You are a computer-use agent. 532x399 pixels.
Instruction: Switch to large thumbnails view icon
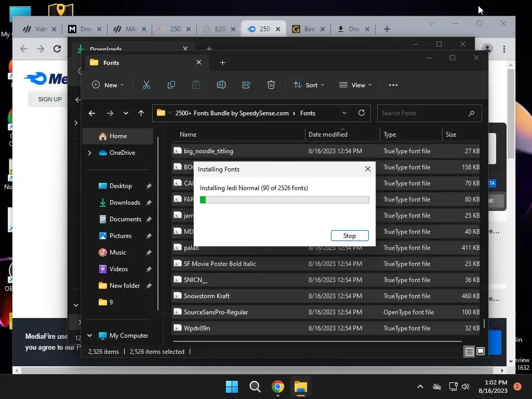(481, 351)
